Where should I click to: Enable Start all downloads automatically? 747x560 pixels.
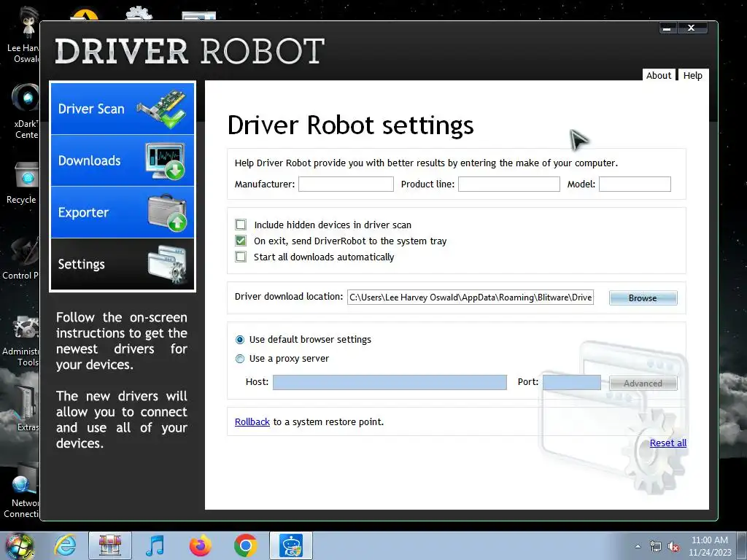click(241, 257)
